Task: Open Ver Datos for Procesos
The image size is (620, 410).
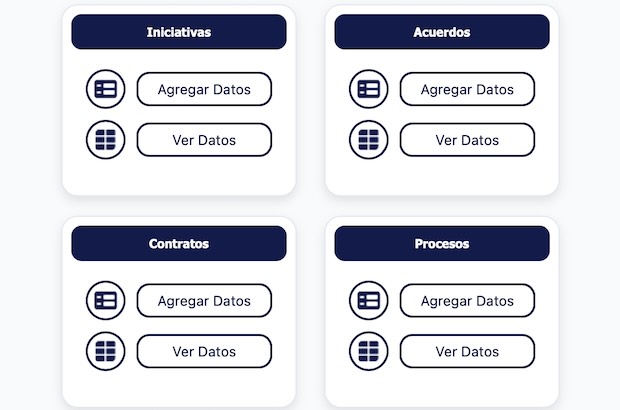Action: coord(467,351)
